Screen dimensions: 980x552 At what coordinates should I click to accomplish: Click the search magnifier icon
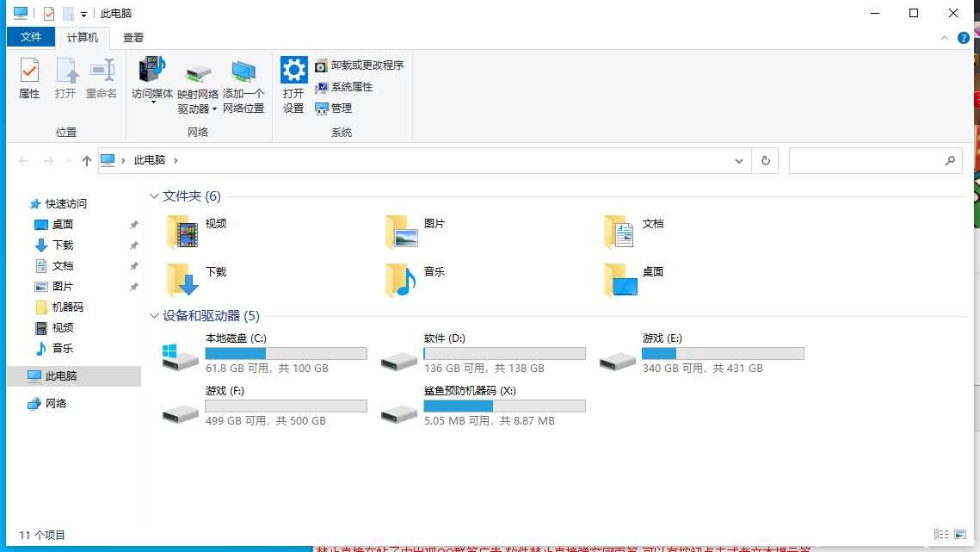(950, 161)
